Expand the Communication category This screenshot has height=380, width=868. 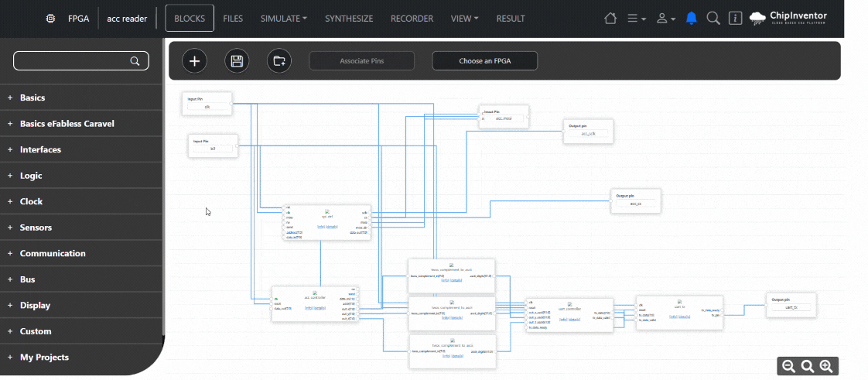(x=81, y=253)
